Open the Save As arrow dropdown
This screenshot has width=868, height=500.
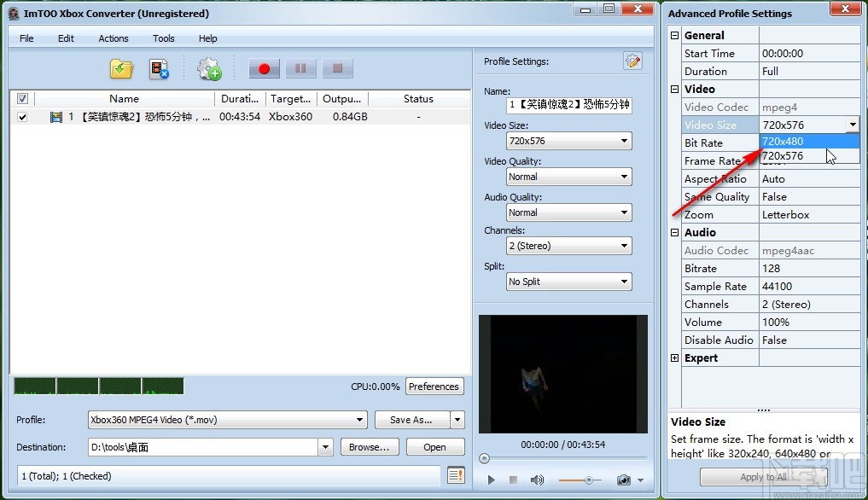[457, 420]
